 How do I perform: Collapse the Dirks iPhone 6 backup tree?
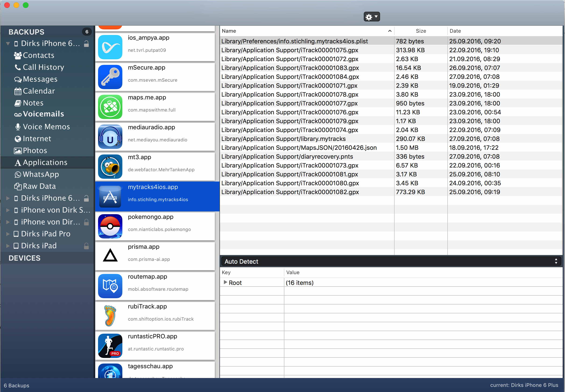pos(8,43)
